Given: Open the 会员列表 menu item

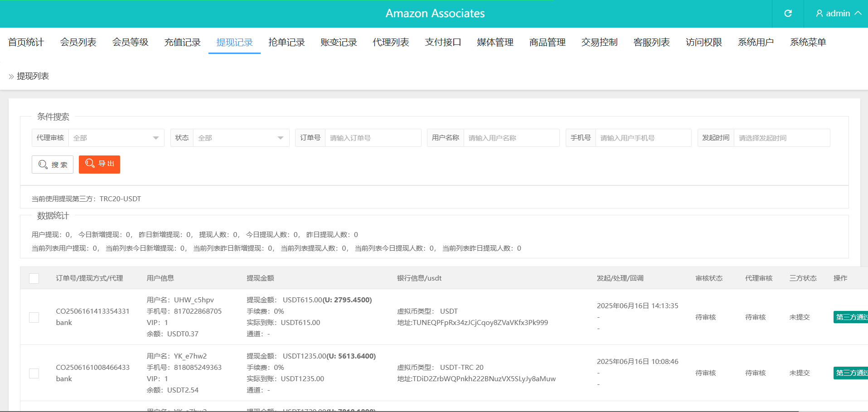Looking at the screenshot, I should coord(78,42).
